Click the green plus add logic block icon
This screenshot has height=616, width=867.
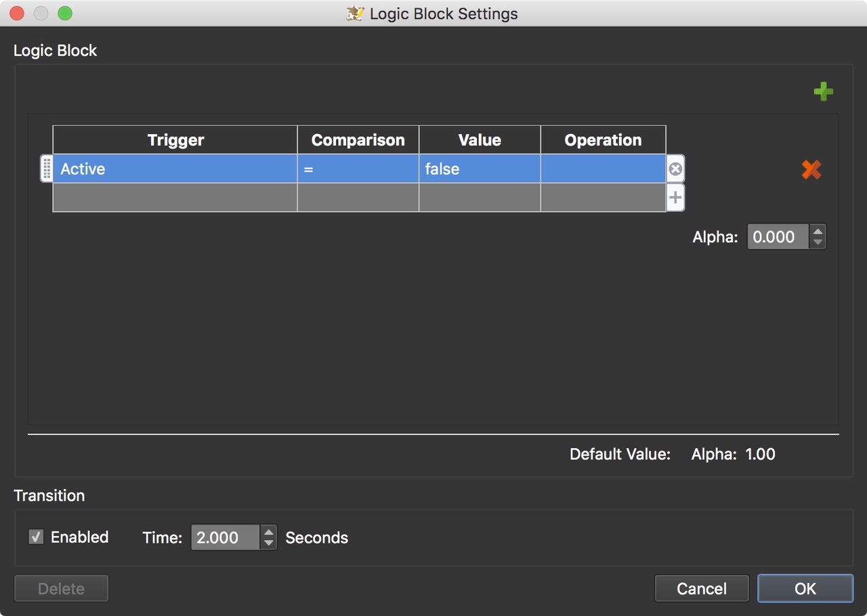[823, 91]
